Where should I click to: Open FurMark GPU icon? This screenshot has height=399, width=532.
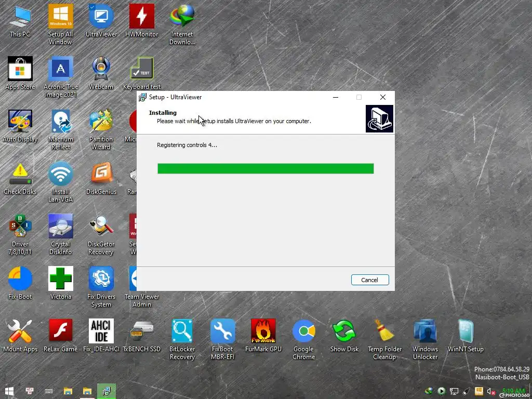point(263,336)
